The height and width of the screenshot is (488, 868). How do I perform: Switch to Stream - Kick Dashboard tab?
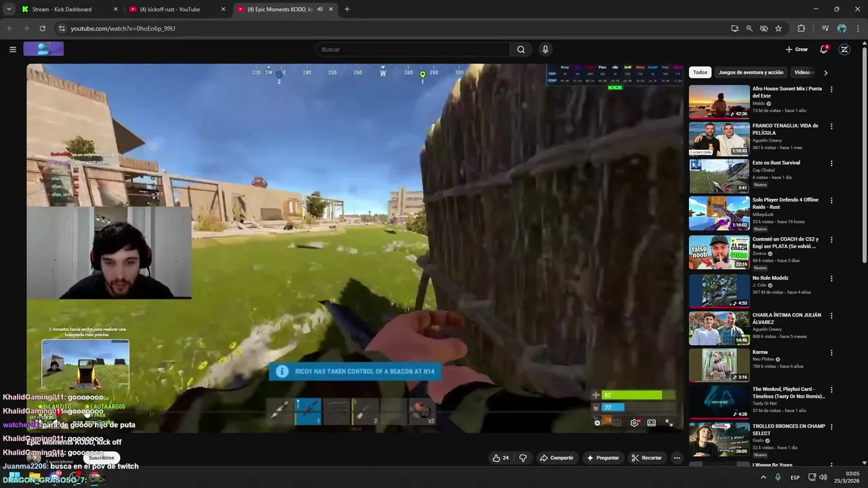pos(62,9)
